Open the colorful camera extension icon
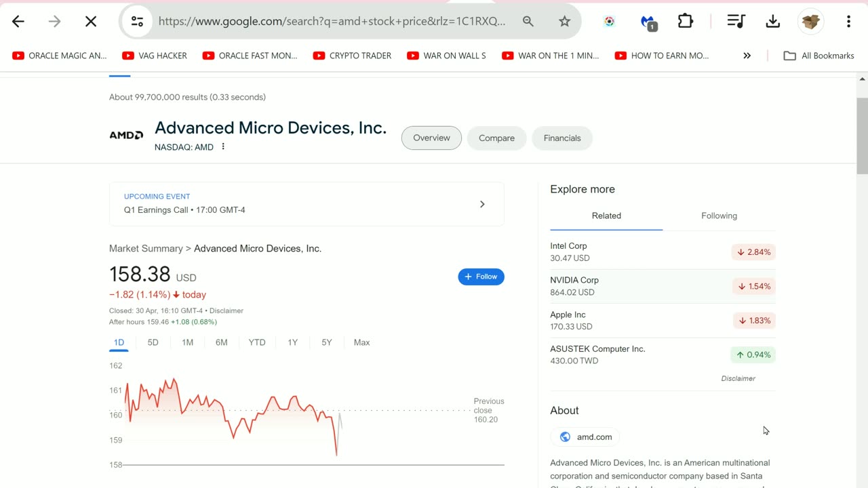The height and width of the screenshot is (488, 868). (609, 22)
